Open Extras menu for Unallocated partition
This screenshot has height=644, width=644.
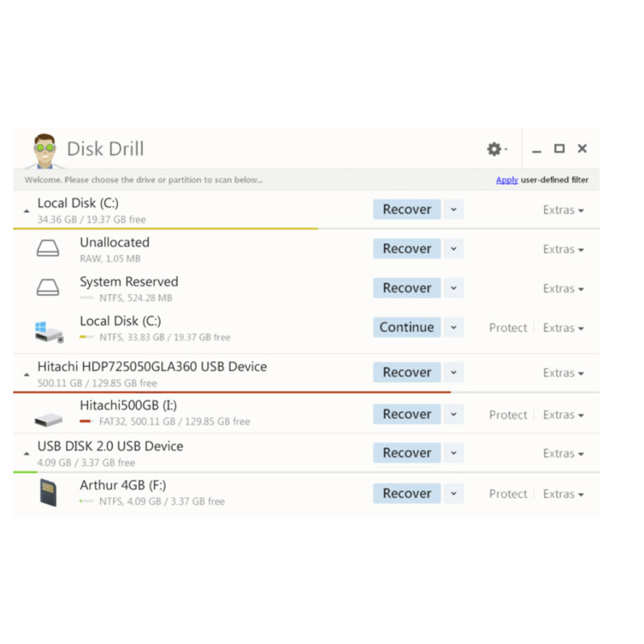pos(563,250)
